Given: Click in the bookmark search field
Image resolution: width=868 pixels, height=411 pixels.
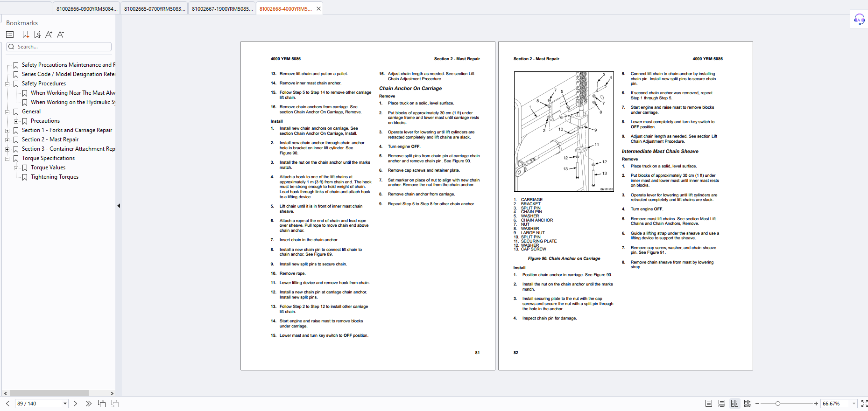Looking at the screenshot, I should pos(59,47).
